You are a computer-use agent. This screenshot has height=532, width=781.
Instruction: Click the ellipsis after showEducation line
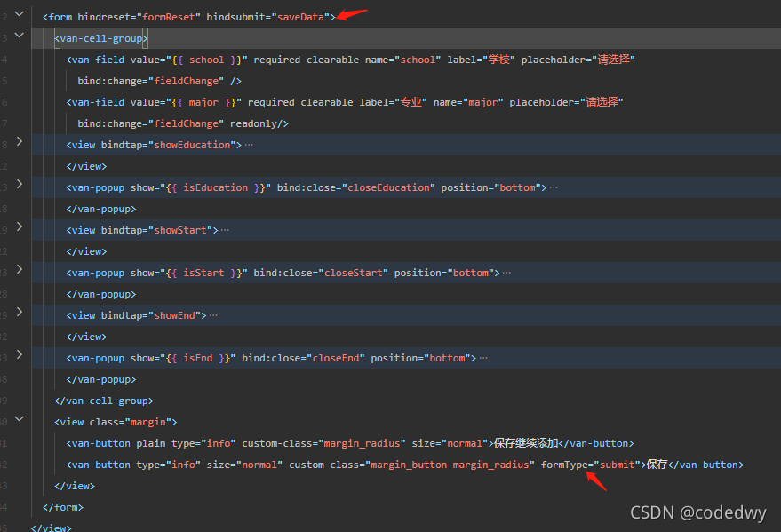[249, 145]
